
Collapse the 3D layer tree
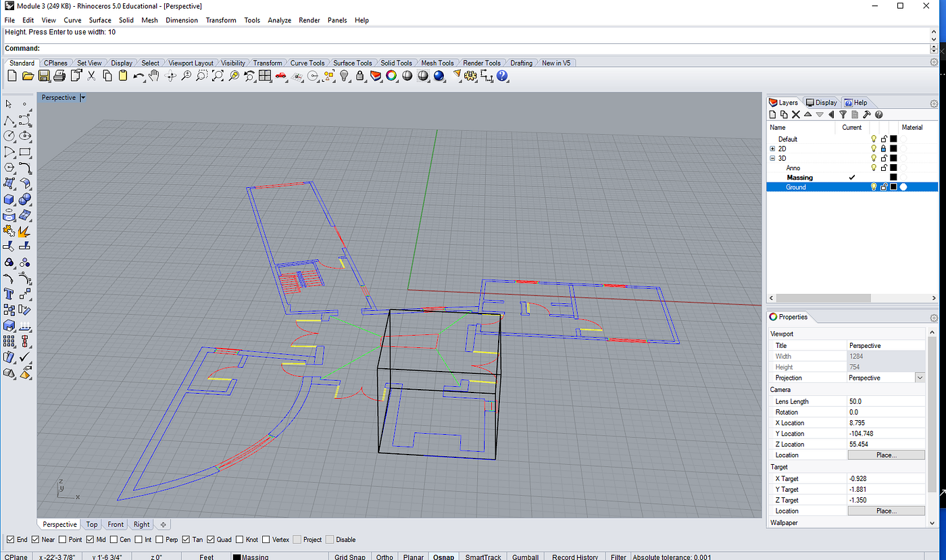click(x=773, y=158)
